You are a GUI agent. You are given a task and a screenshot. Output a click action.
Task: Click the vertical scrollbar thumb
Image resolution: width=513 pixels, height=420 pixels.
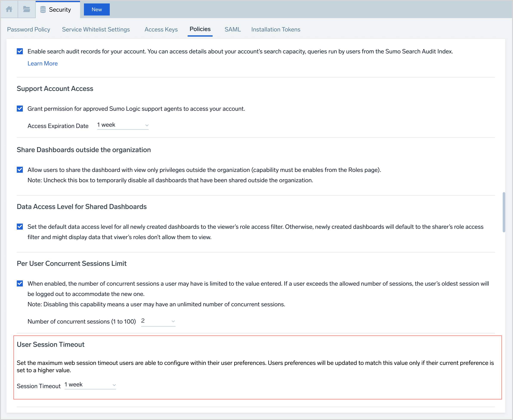[x=504, y=212]
